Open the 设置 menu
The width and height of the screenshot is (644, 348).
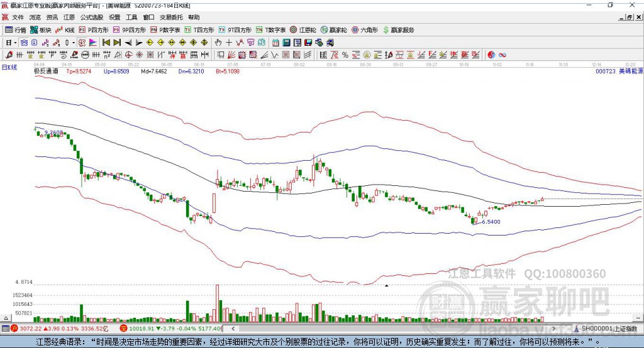[x=114, y=17]
